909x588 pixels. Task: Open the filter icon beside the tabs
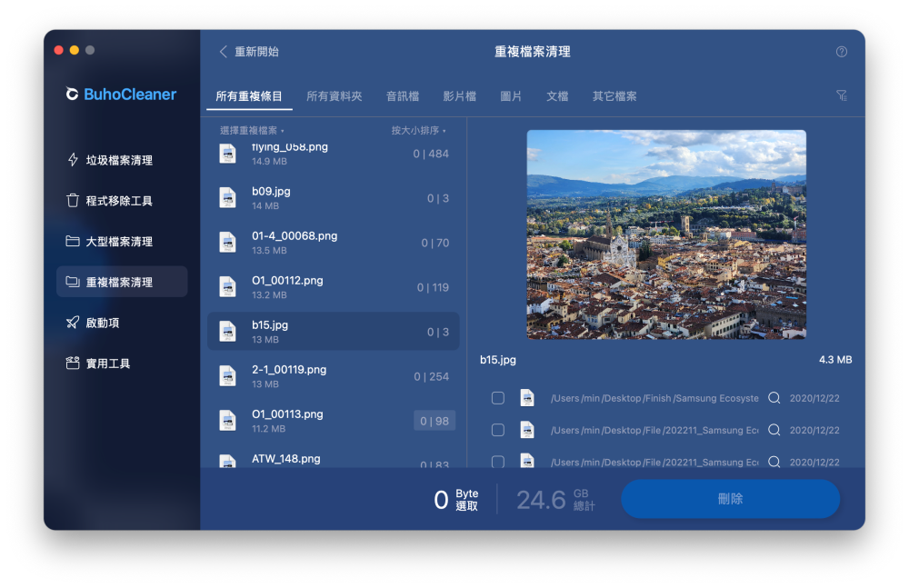841,95
